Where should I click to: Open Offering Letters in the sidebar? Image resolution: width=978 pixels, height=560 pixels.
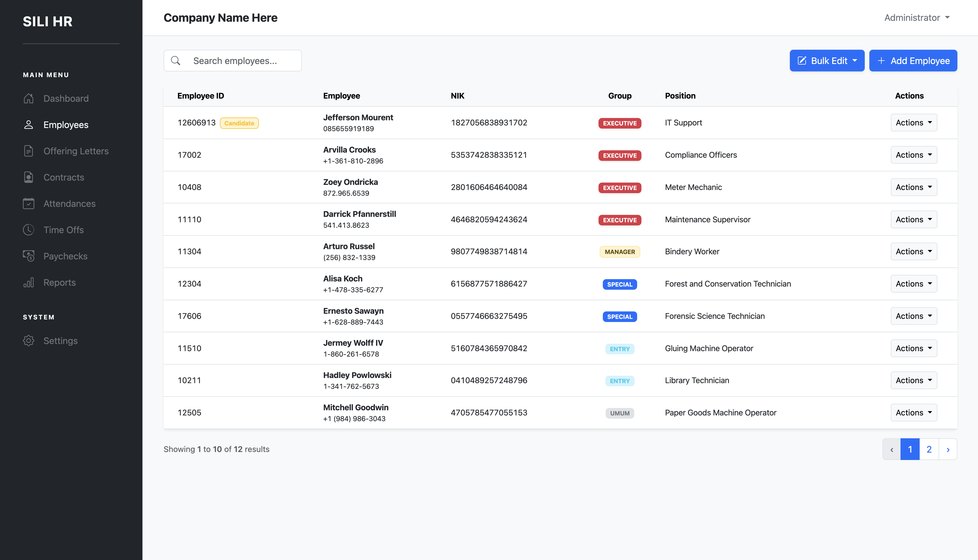point(76,151)
